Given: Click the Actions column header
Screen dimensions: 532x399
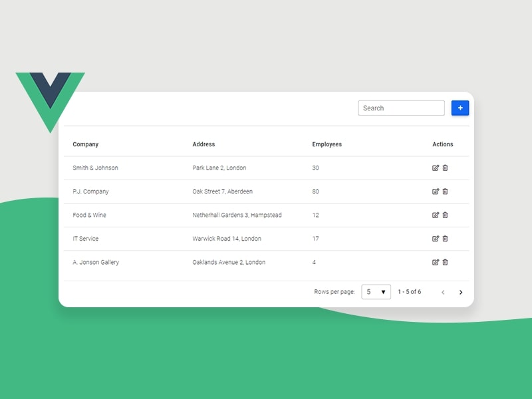Looking at the screenshot, I should point(442,144).
